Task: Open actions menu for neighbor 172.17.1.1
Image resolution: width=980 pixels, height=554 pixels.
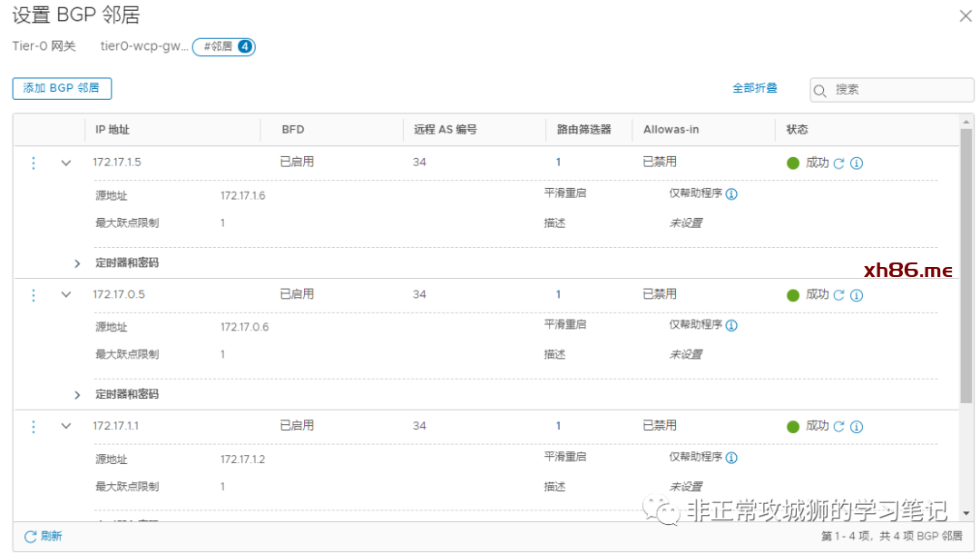Action: (34, 427)
